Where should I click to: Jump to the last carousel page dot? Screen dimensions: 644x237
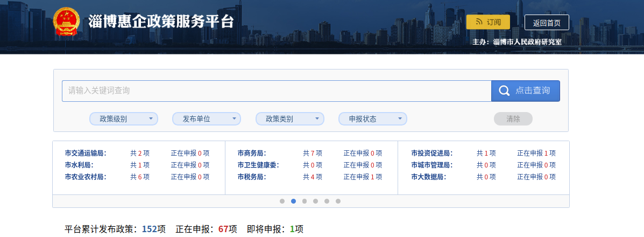(x=338, y=201)
